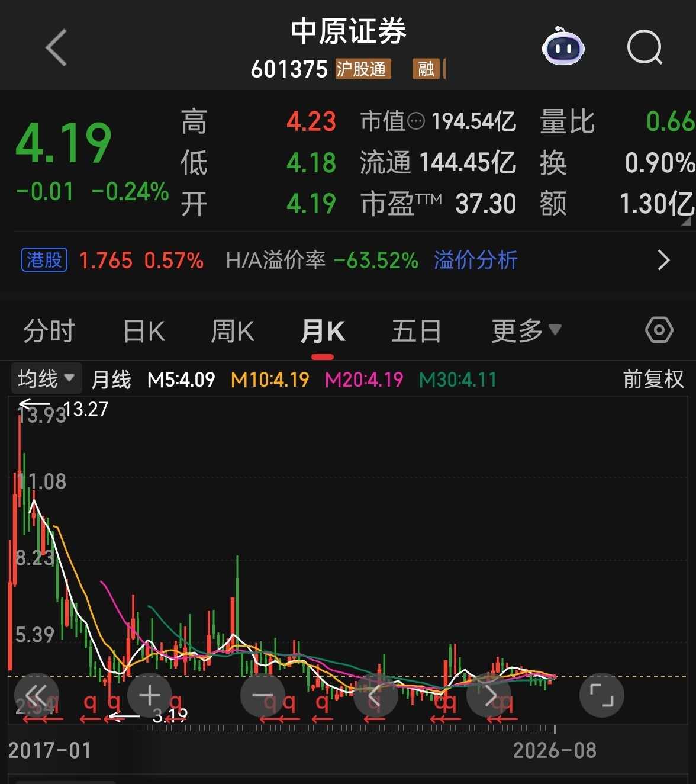
Task: Enter fullscreen chart mode button
Action: pyautogui.click(x=602, y=695)
